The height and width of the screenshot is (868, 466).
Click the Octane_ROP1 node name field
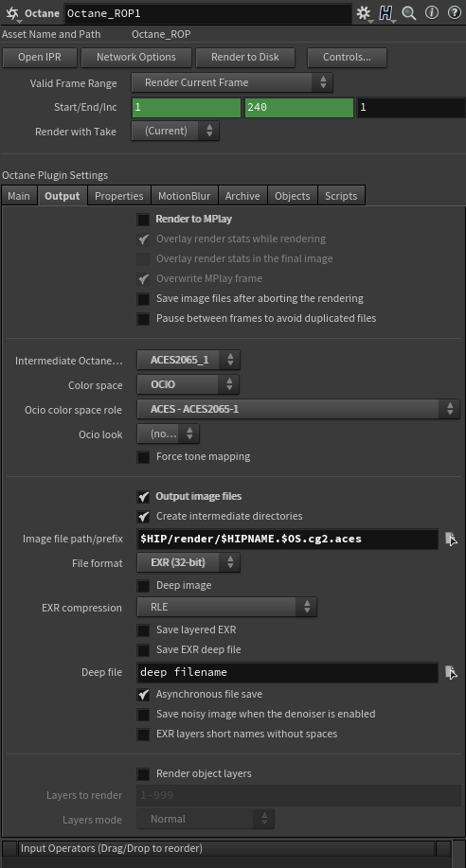click(207, 13)
